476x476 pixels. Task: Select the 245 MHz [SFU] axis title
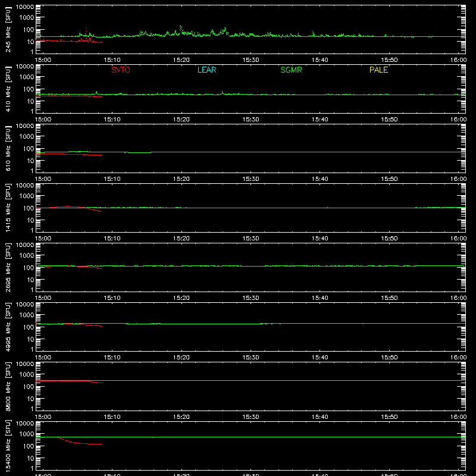8,29
